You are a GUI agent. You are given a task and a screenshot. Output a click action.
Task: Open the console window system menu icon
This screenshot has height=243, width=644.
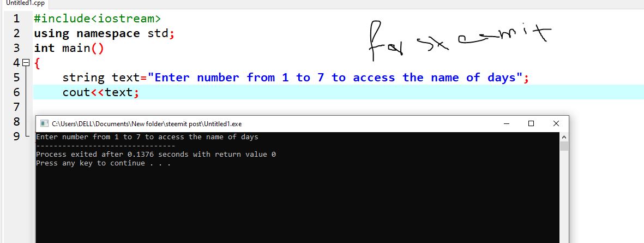[x=44, y=124]
